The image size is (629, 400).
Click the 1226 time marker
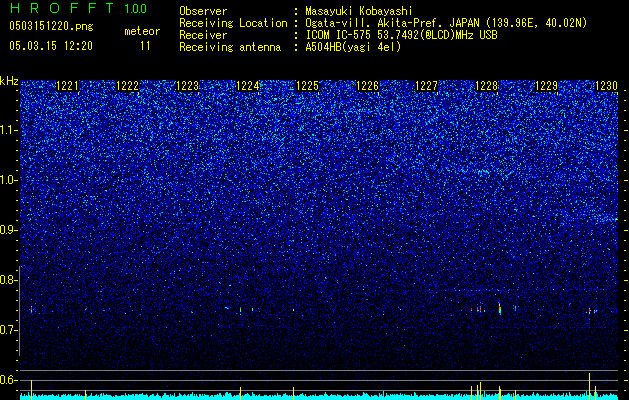(x=368, y=86)
